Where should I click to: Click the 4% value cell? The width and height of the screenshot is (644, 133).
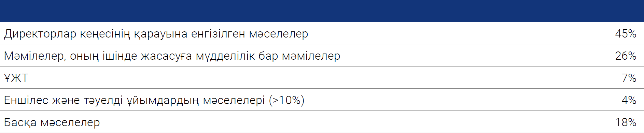603,100
